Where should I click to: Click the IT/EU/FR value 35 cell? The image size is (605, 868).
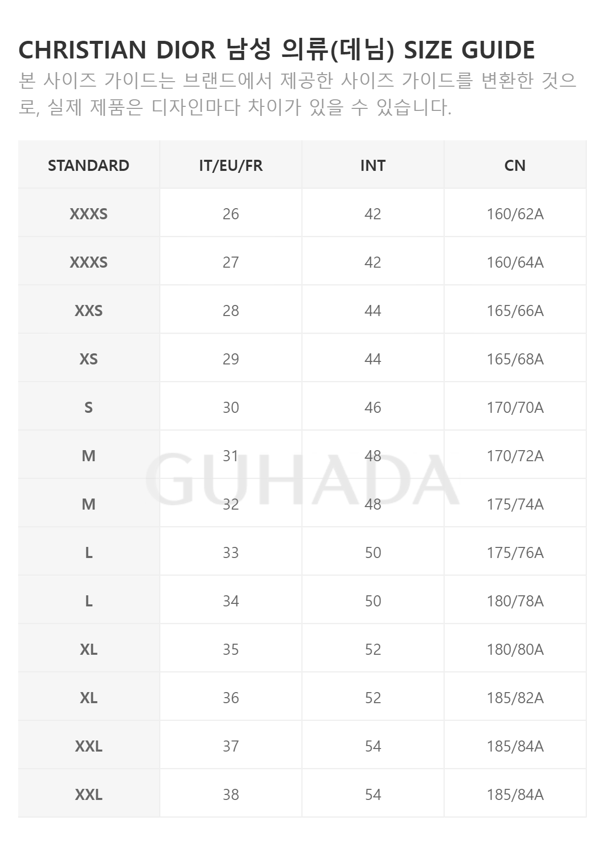click(231, 649)
